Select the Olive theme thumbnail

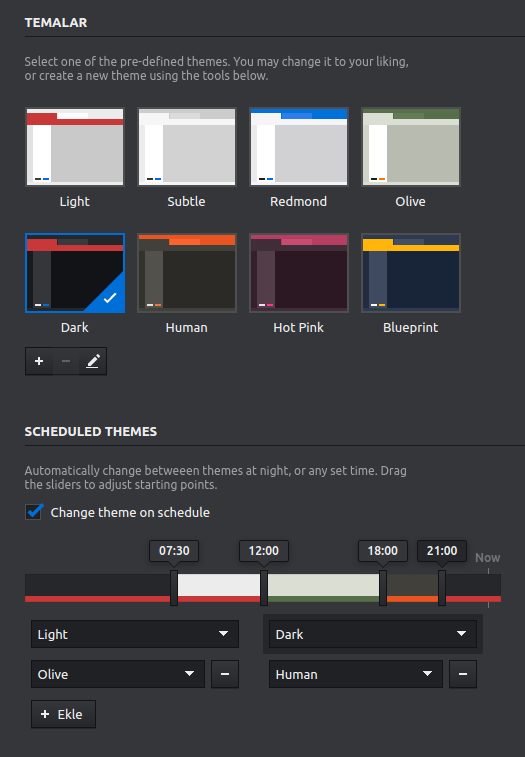pos(411,147)
